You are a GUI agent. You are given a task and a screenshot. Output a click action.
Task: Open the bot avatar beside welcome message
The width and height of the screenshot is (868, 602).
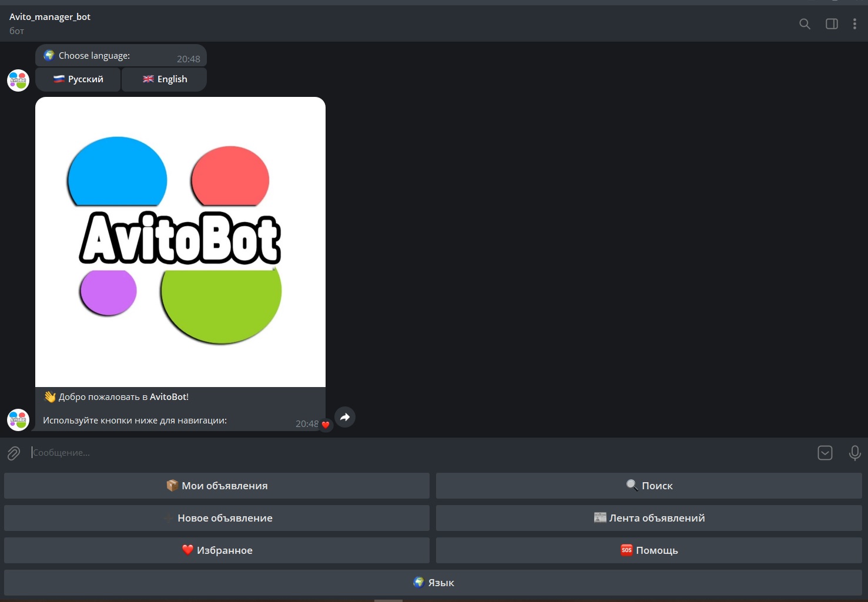pos(18,420)
